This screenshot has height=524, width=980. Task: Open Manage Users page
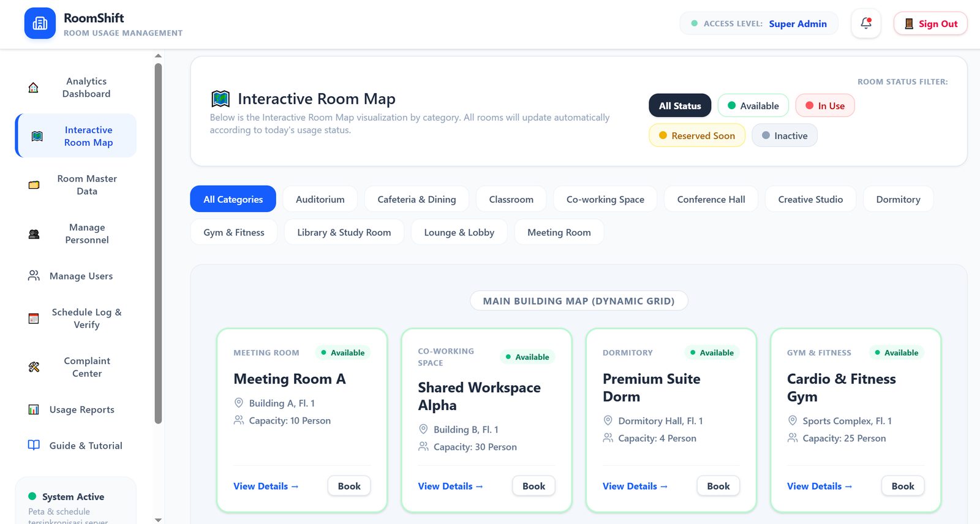76,276
